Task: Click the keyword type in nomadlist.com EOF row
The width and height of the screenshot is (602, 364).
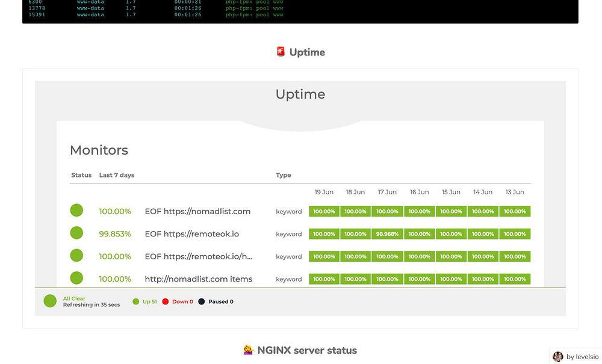Action: pos(289,211)
